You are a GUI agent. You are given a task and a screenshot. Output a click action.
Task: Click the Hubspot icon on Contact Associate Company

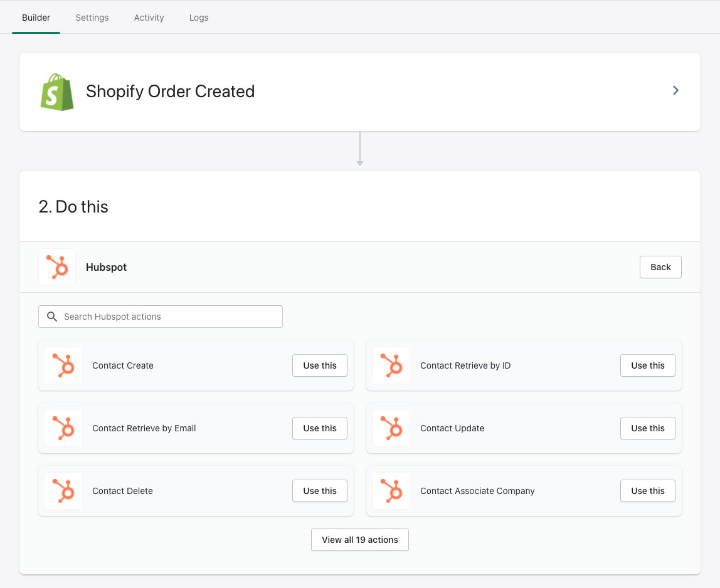[391, 491]
